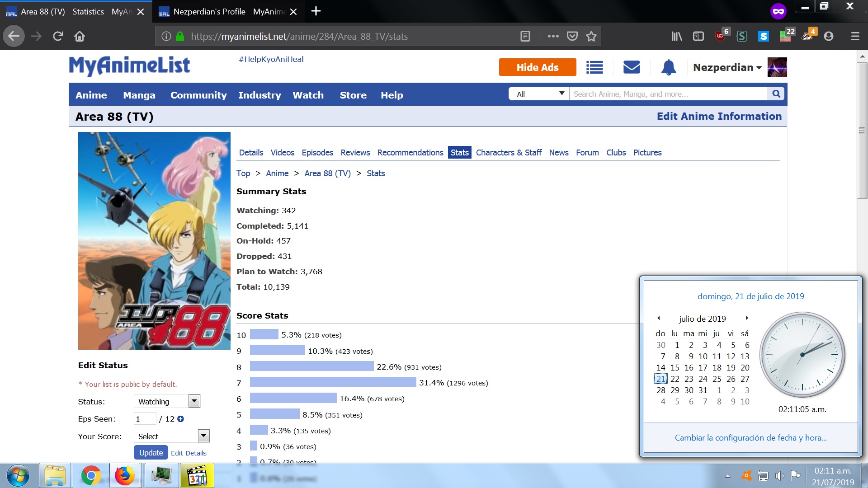Open Media Player Classic taskbar icon

(x=198, y=476)
